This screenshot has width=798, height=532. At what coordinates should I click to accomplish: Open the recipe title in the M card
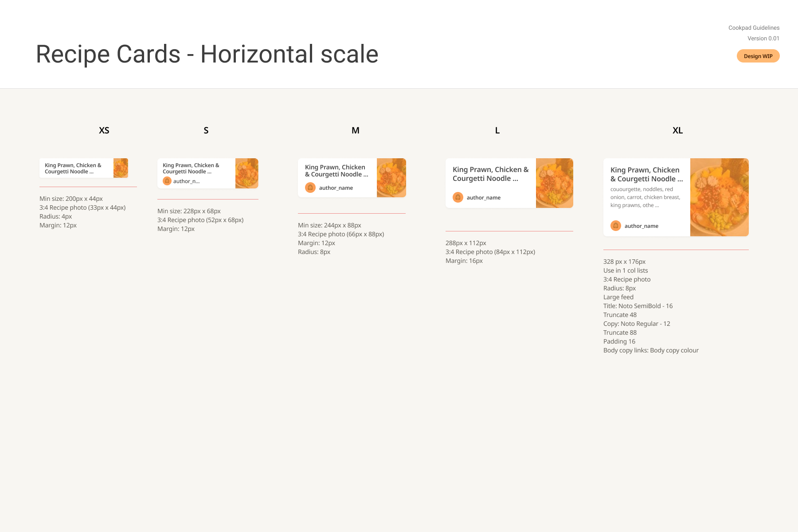pos(336,171)
